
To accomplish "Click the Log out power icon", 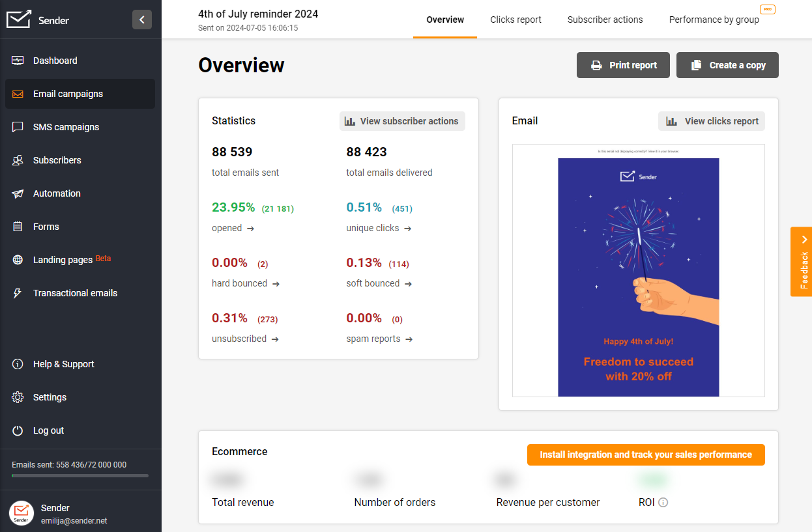I will coord(18,430).
